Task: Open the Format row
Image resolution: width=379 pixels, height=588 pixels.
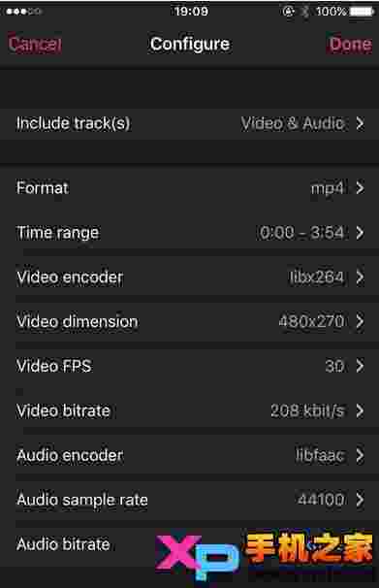Action: click(x=190, y=188)
